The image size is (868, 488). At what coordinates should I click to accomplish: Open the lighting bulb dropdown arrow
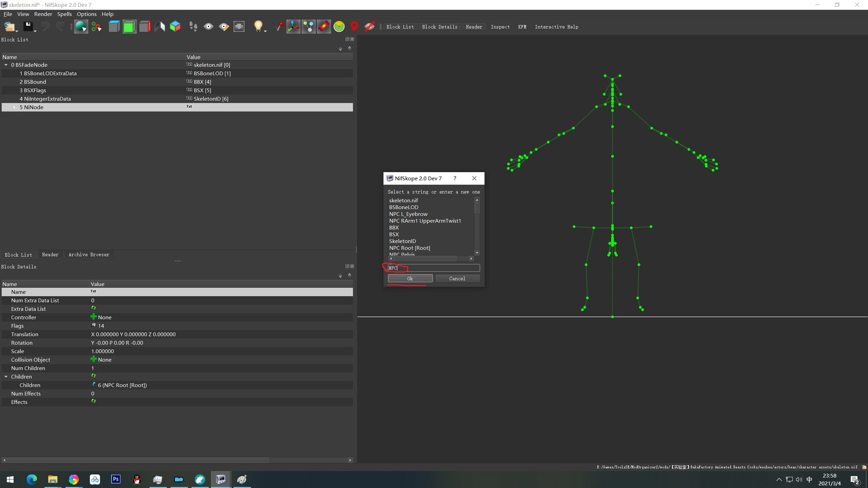[265, 31]
